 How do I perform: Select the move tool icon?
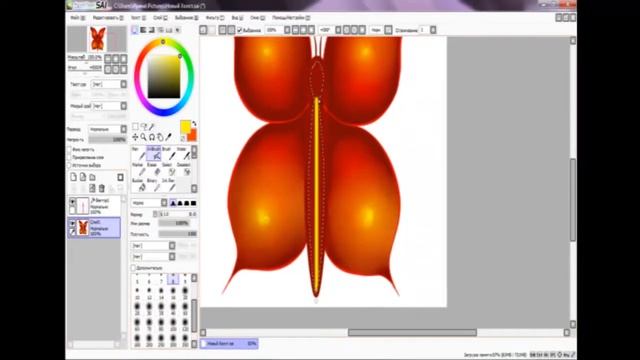[135, 137]
